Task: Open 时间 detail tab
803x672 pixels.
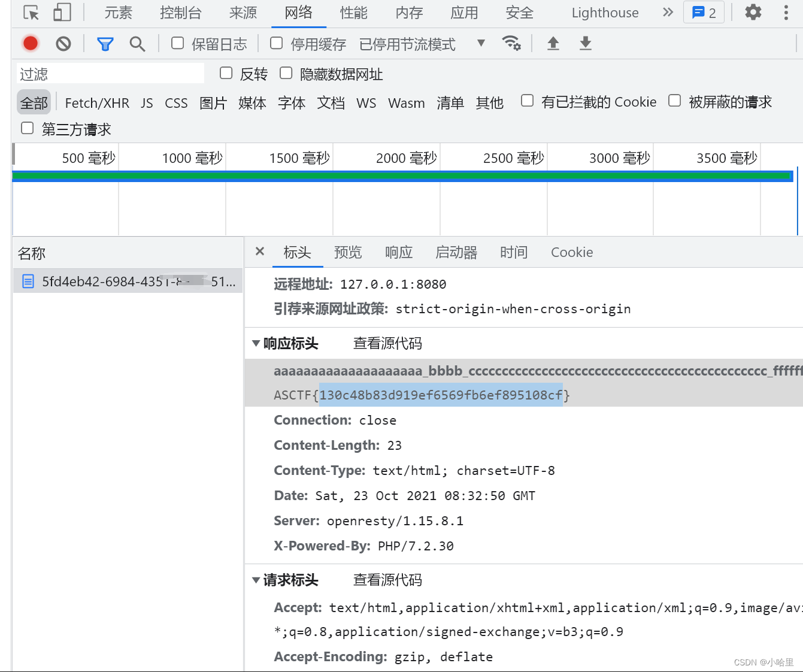Action: 514,252
